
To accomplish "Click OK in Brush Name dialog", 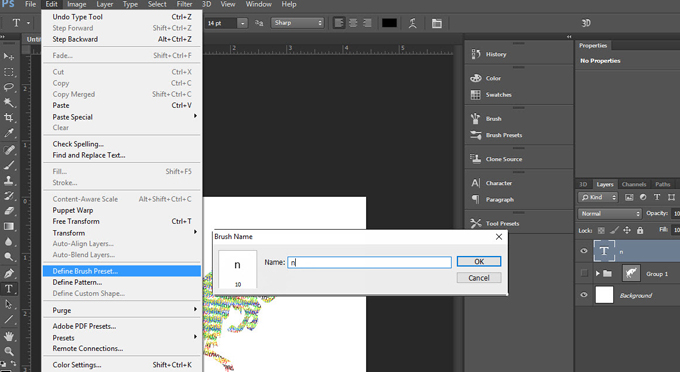I will 479,261.
